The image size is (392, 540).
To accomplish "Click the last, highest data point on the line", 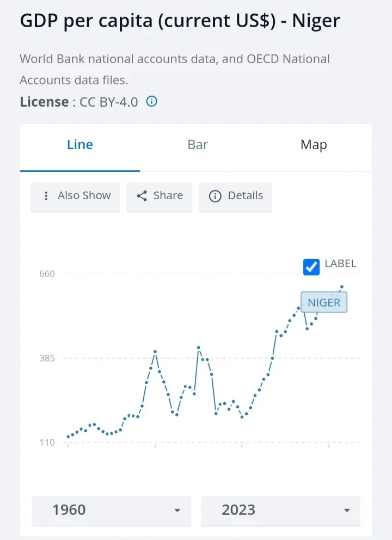I will click(x=342, y=286).
